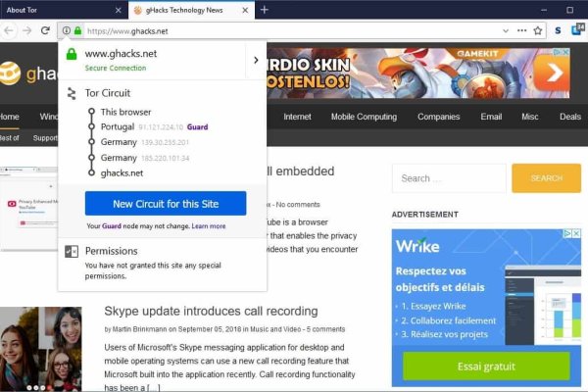This screenshot has height=392, width=588.
Task: Open Skype update introduces call recording article
Action: click(x=211, y=311)
